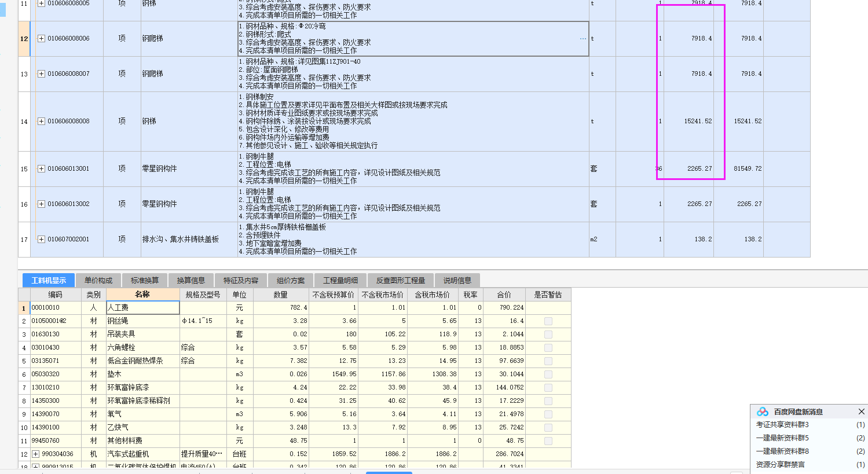Open the 说明信息 tab
This screenshot has height=474, width=868.
pos(457,281)
